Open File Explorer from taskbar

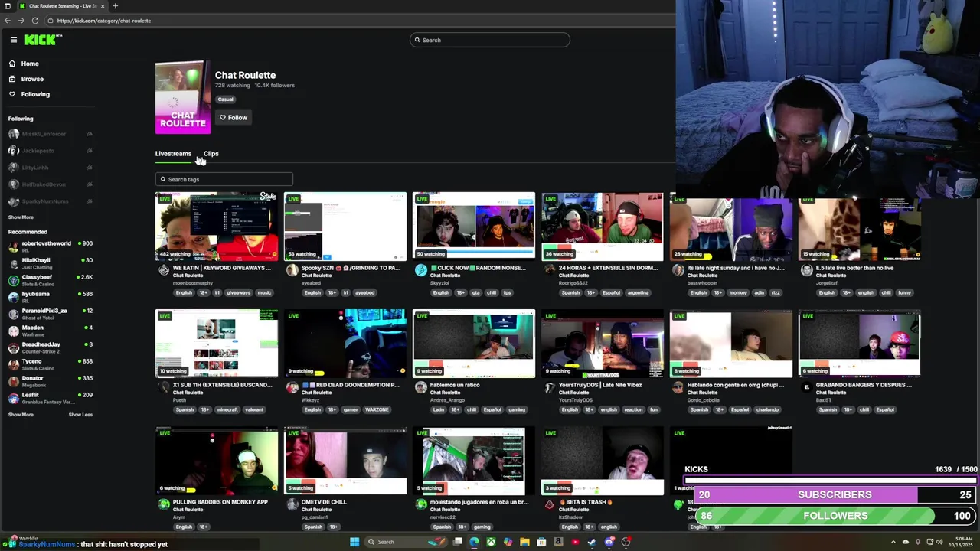tap(524, 542)
